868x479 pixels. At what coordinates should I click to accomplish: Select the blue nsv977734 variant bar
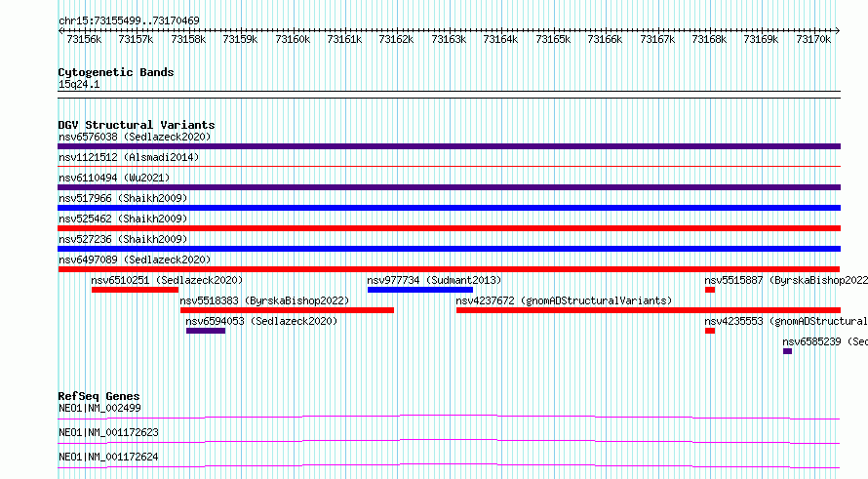(x=420, y=290)
